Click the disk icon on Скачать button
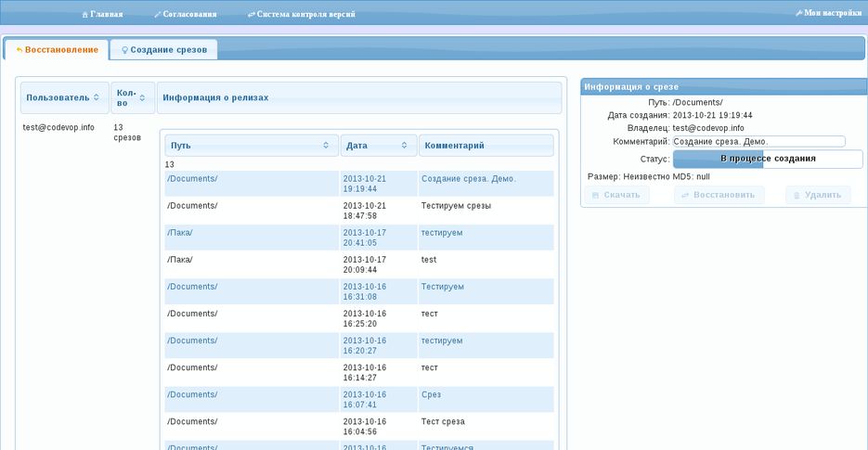Image resolution: width=868 pixels, height=450 pixels. [x=595, y=195]
